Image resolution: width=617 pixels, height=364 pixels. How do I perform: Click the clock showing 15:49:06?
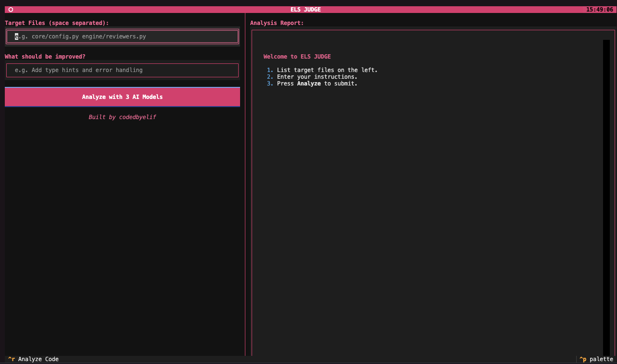599,10
